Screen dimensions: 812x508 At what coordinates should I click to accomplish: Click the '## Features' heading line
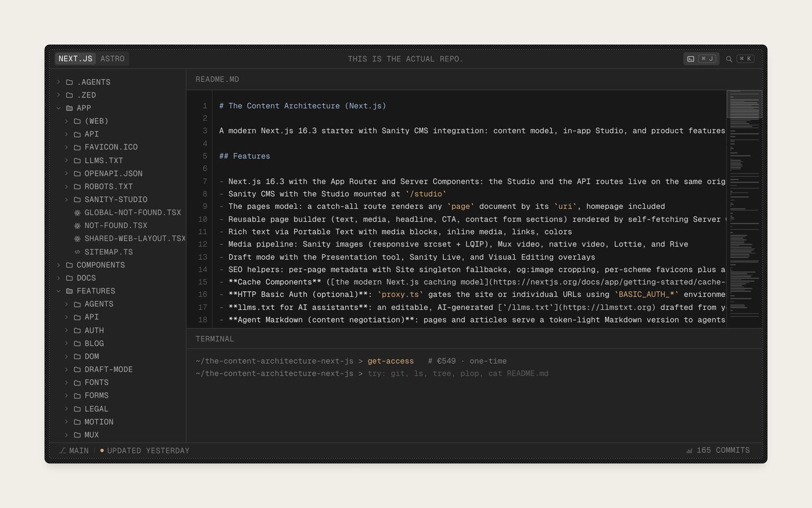tap(245, 156)
